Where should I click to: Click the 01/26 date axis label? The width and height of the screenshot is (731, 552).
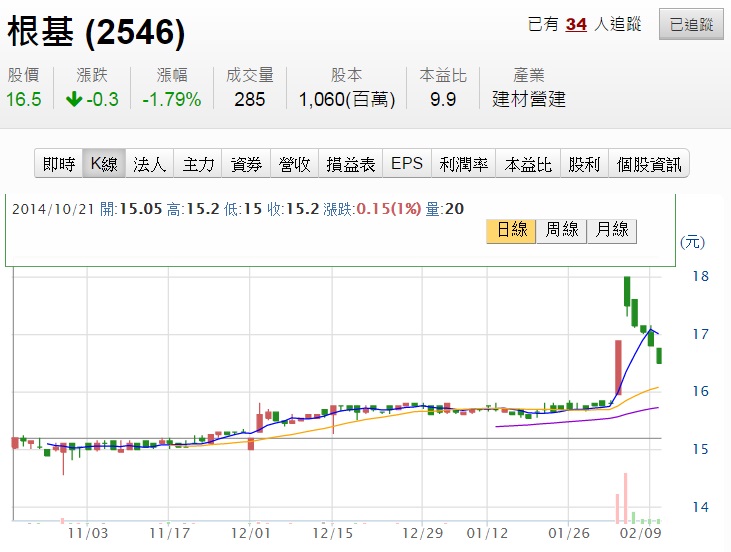click(x=569, y=533)
